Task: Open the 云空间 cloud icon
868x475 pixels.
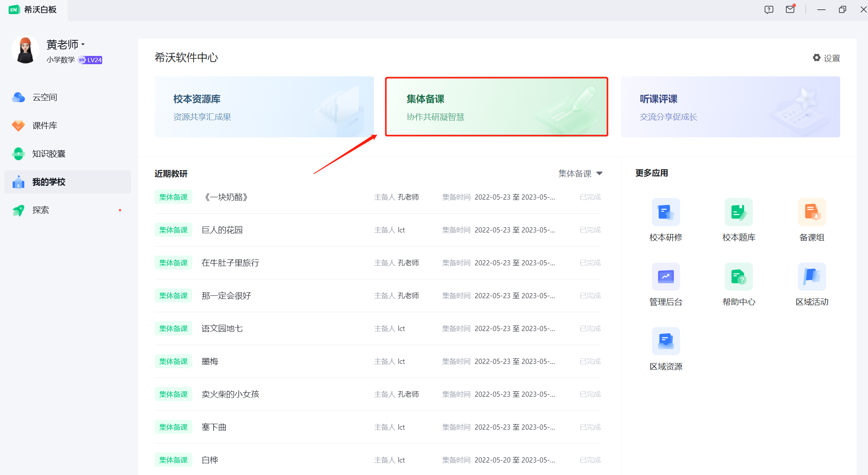Action: (x=18, y=97)
